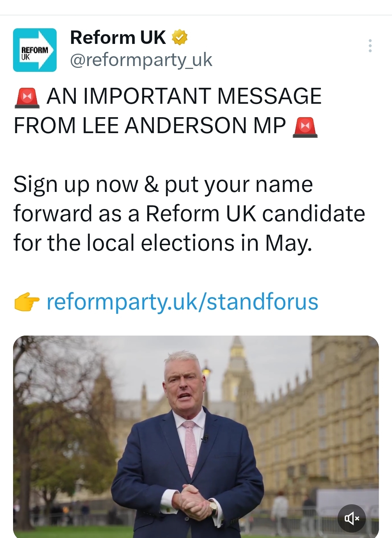Unmute the video using the speaker icon
The width and height of the screenshot is (392, 538).
tap(351, 518)
